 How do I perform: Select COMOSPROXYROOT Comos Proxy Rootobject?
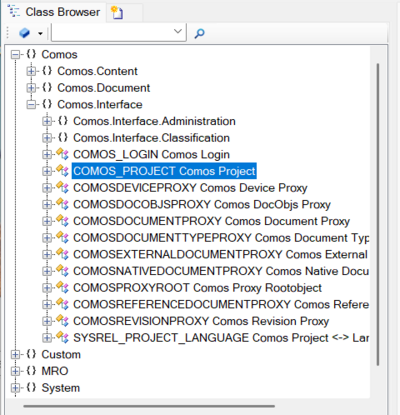coord(197,288)
